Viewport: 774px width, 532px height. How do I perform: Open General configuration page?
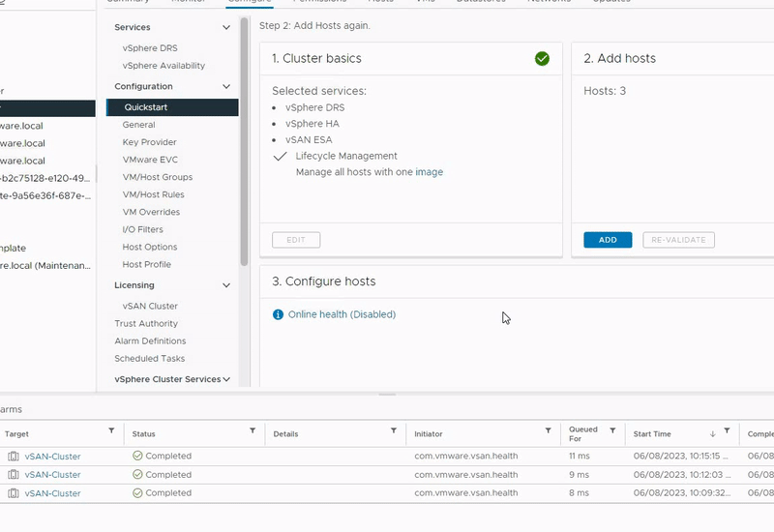138,125
